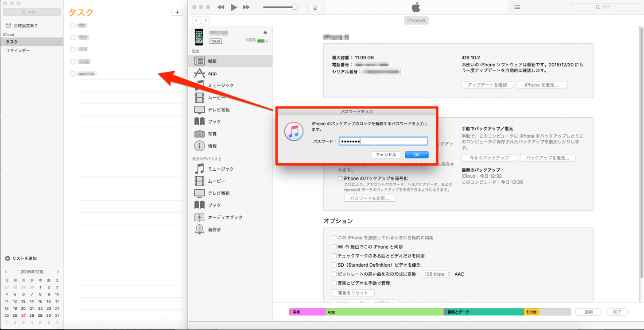The width and height of the screenshot is (644, 330).
Task: Click the iPhone device thumbnail
Action: click(199, 37)
